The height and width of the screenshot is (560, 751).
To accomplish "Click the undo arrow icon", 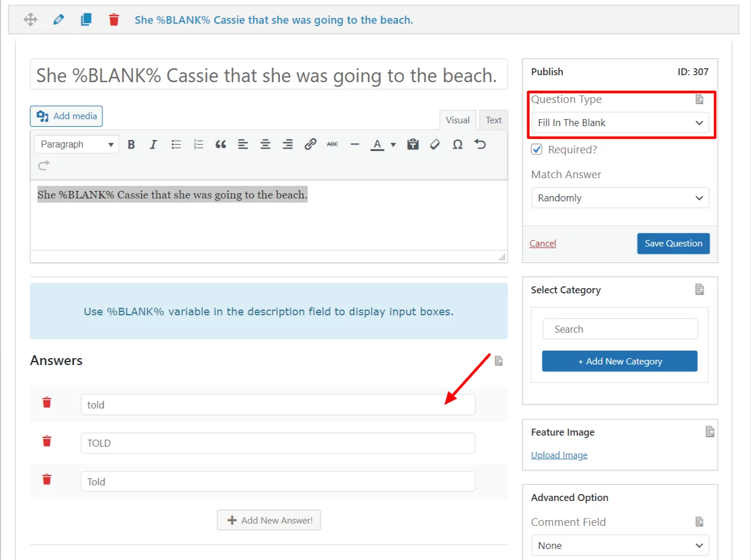I will (x=480, y=145).
